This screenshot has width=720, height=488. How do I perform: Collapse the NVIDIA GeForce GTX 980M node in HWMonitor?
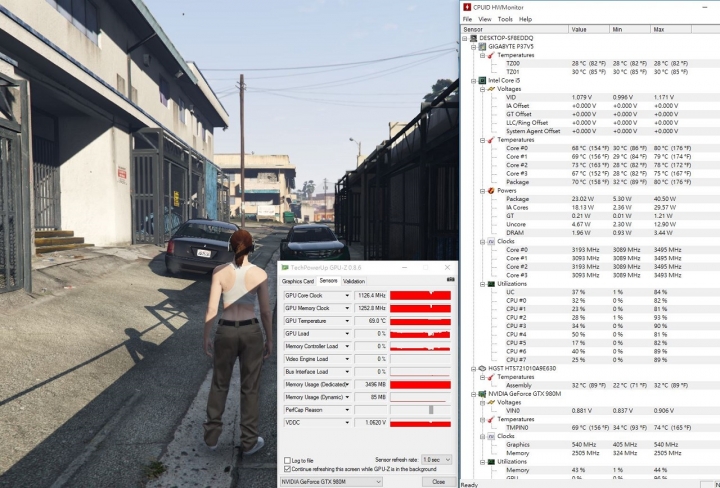pyautogui.click(x=473, y=394)
